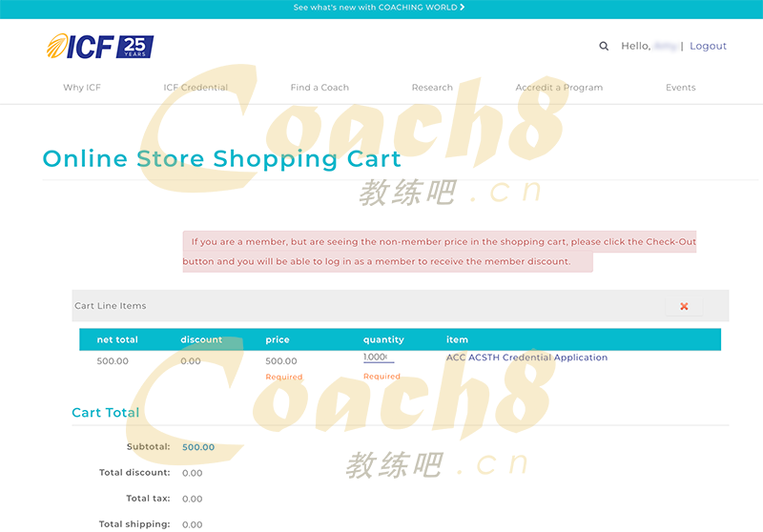Click the quantity column header

tap(383, 339)
